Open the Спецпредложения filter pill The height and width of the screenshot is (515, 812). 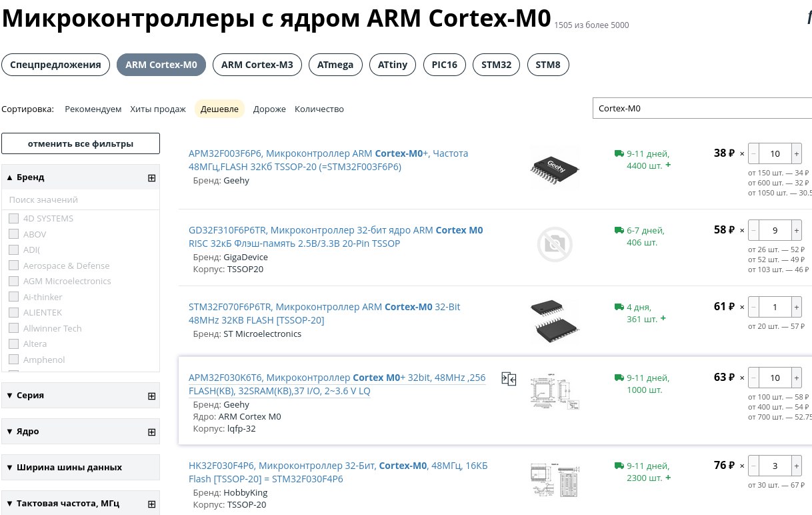point(55,65)
